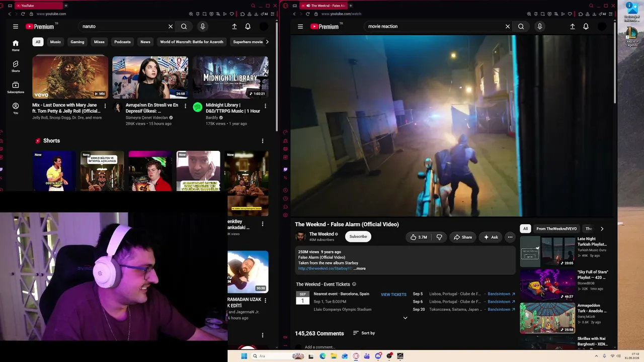Open Microsoft Edge from the taskbar
Viewport: 644px width, 362px height.
point(323,356)
